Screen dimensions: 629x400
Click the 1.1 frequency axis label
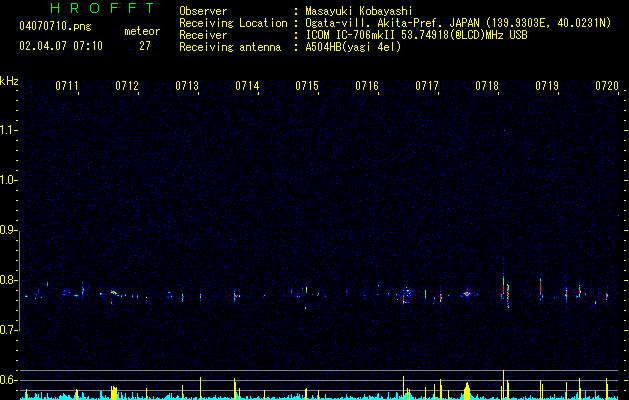(8, 130)
